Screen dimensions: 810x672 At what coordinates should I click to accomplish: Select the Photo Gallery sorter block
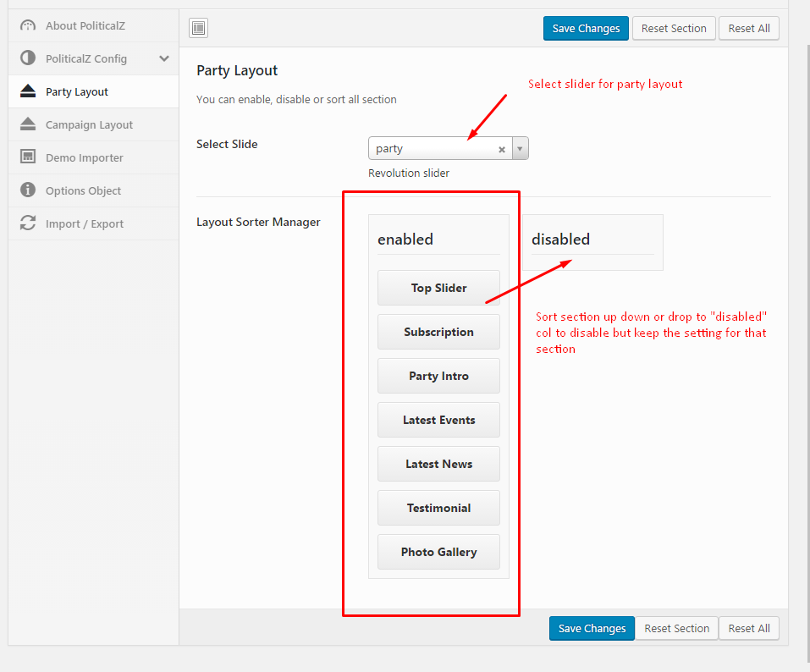click(x=438, y=552)
